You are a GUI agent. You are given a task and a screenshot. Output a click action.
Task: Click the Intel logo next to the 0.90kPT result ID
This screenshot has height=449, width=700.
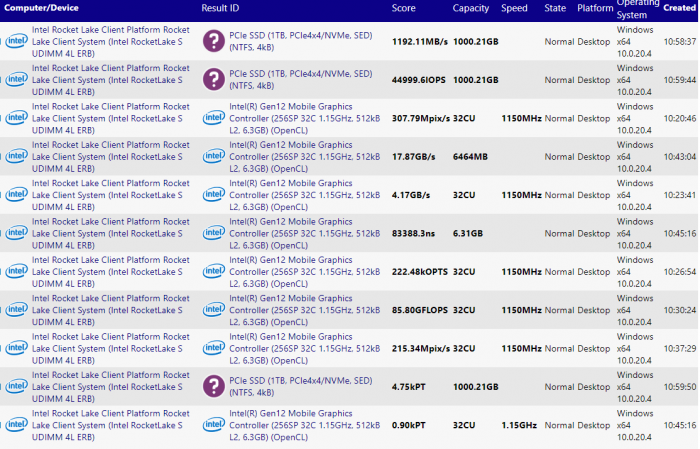pyautogui.click(x=214, y=425)
